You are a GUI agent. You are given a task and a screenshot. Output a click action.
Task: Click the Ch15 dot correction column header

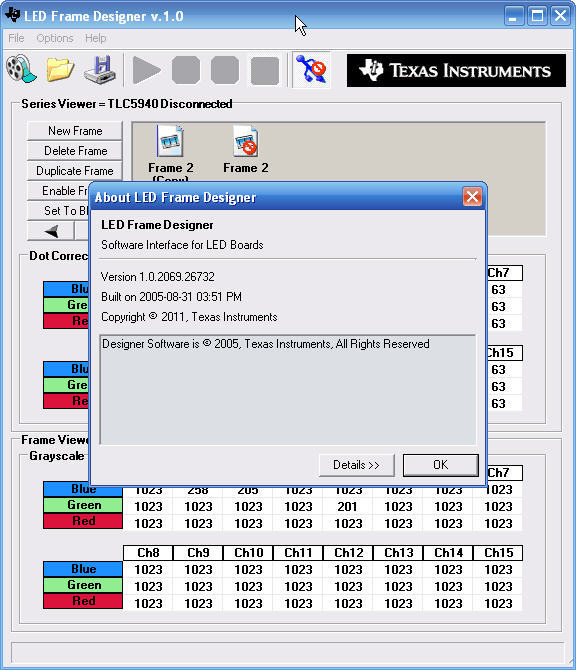504,353
